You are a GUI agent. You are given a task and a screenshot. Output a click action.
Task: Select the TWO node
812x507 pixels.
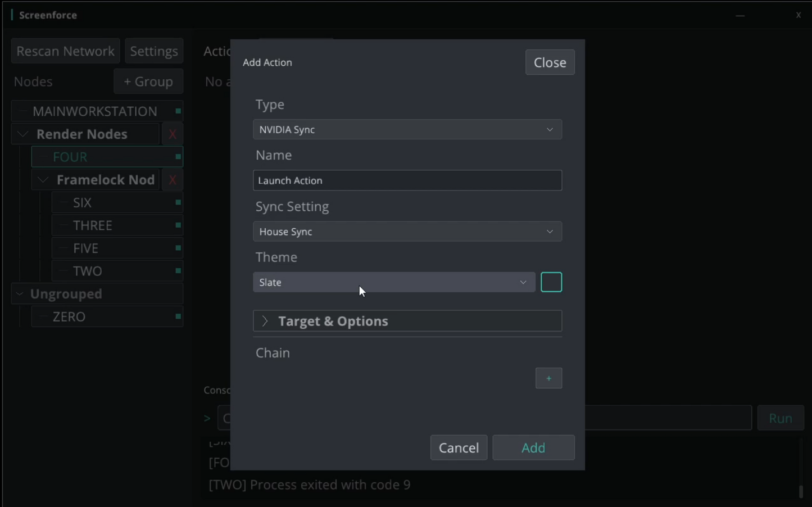[x=117, y=271]
